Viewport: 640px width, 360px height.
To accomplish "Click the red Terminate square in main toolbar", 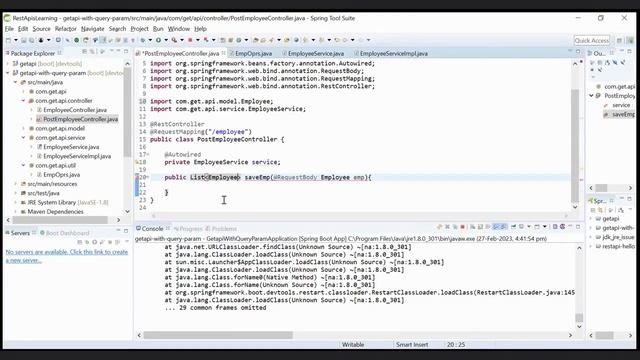I will (x=190, y=40).
